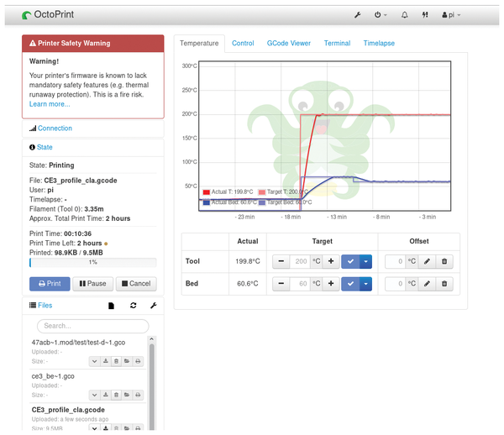Viewport: 504px width, 435px height.
Task: Click the Print button
Action: [x=50, y=284]
